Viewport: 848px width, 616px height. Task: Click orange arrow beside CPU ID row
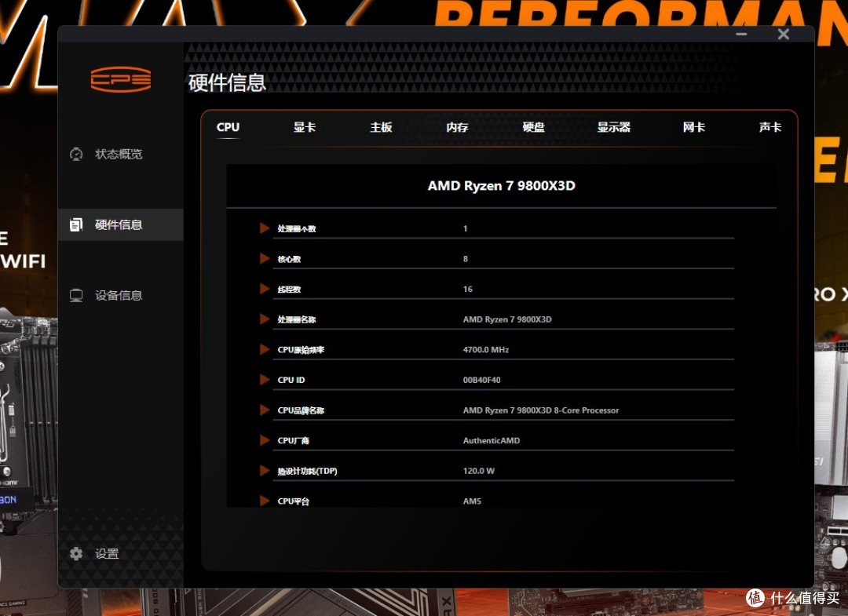tap(265, 379)
